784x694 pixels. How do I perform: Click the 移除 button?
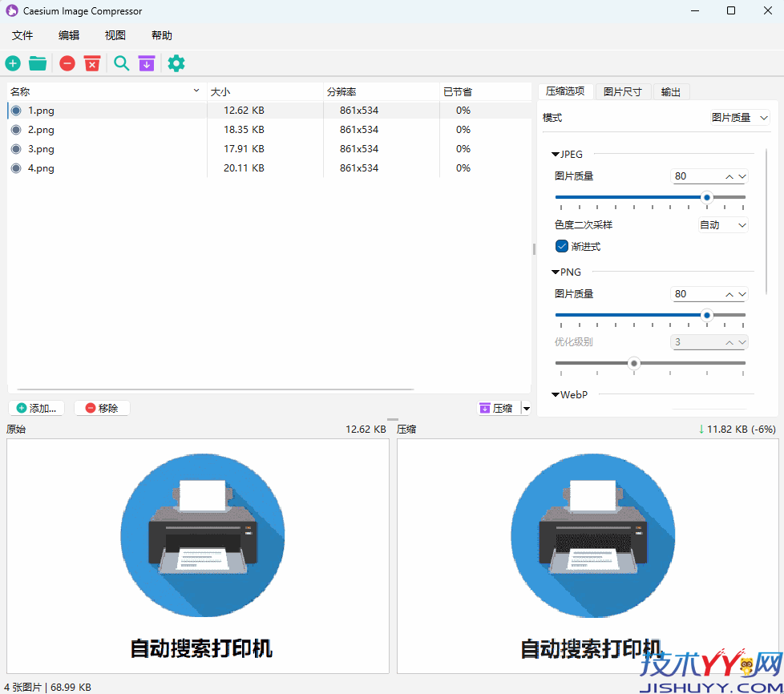(x=102, y=408)
